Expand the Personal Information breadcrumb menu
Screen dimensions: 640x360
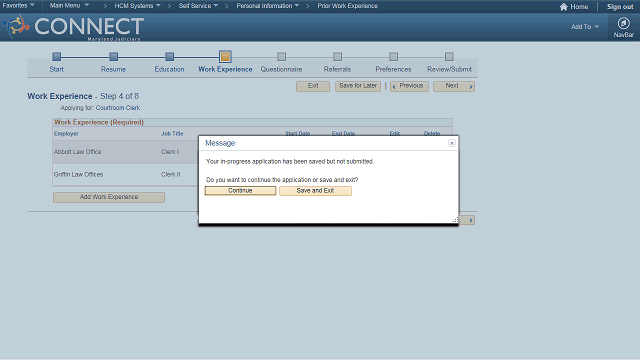click(267, 6)
